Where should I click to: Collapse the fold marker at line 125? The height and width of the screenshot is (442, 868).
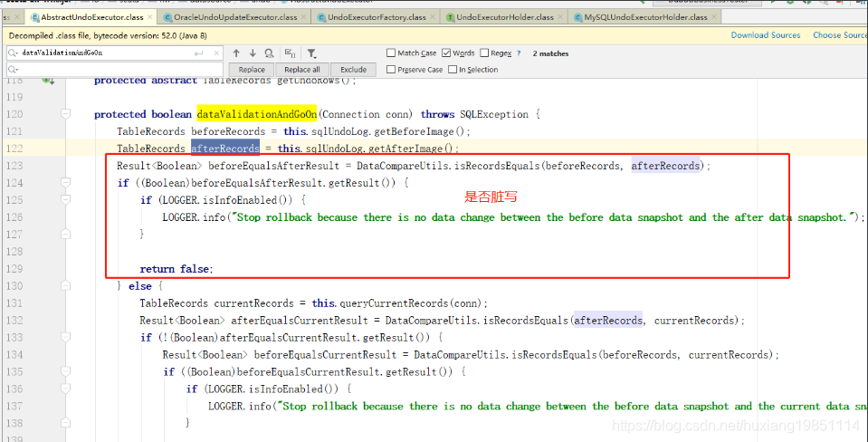(66, 199)
